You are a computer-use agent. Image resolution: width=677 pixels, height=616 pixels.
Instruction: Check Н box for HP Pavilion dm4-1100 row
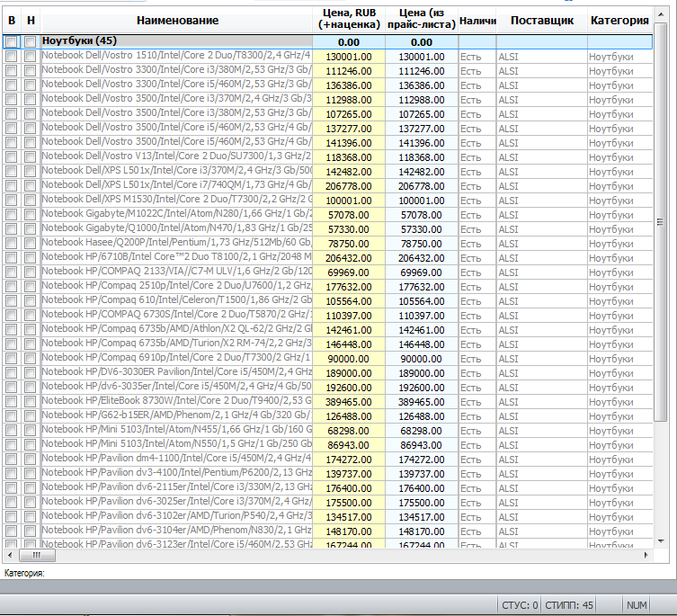31,460
